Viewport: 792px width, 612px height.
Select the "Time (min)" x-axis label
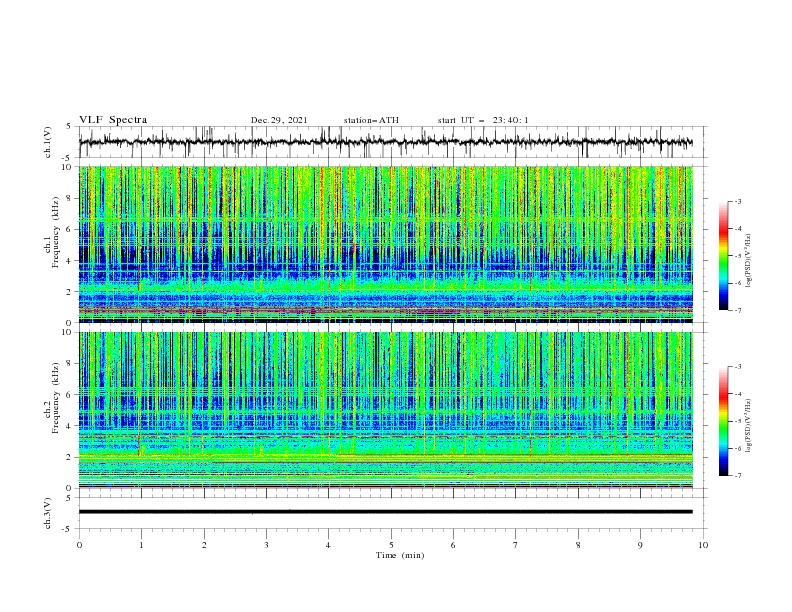400,555
